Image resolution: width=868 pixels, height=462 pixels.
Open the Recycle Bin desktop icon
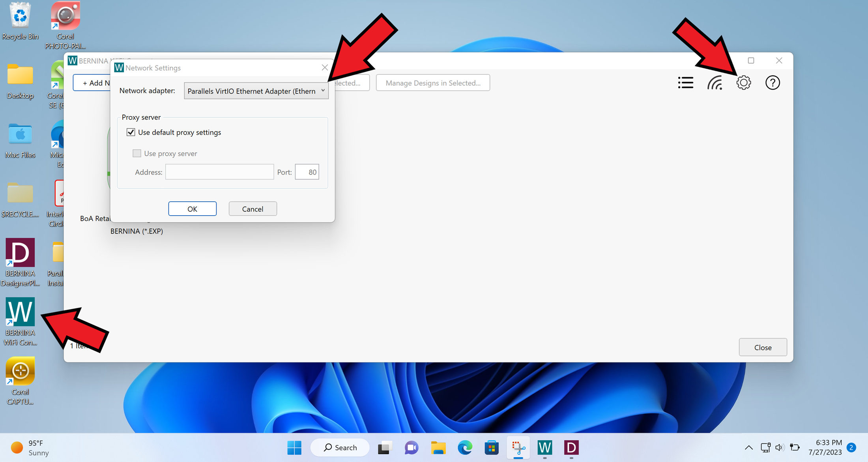click(x=20, y=21)
